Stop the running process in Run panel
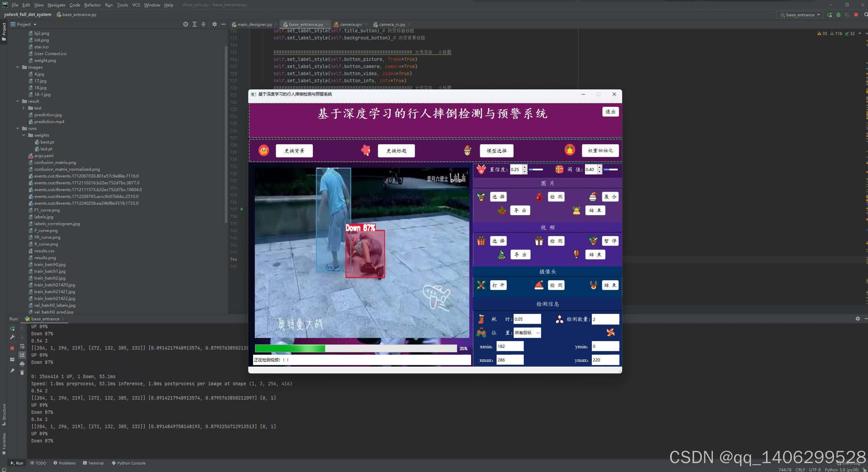 pos(12,348)
